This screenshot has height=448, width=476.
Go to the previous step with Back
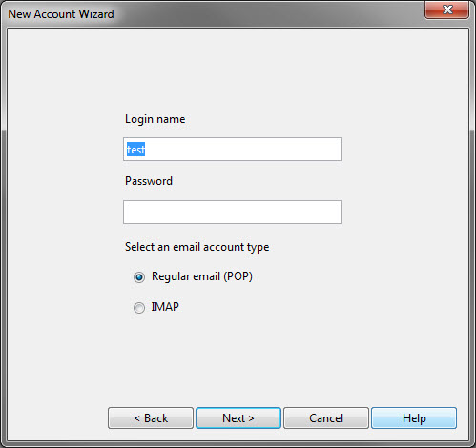(x=151, y=418)
